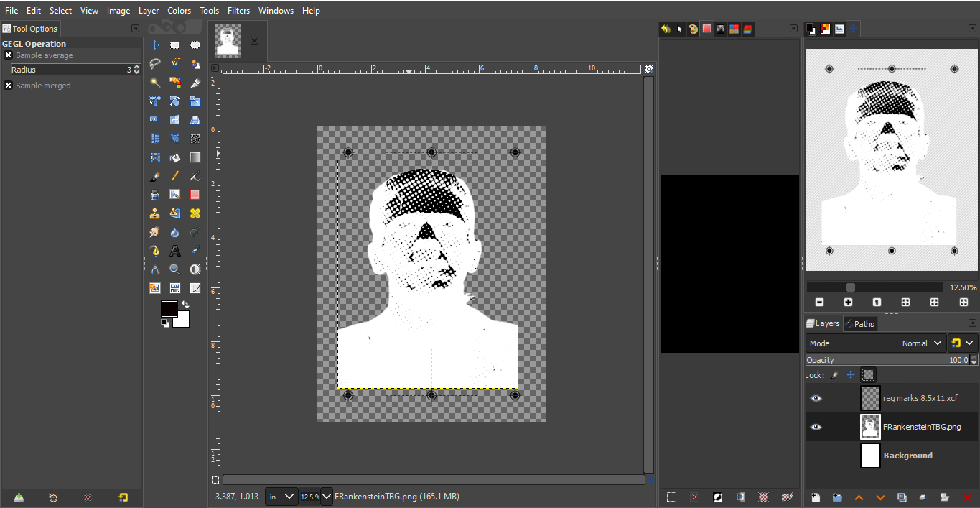Click the black foreground color swatch
Screen dimensions: 980x508
(x=169, y=308)
